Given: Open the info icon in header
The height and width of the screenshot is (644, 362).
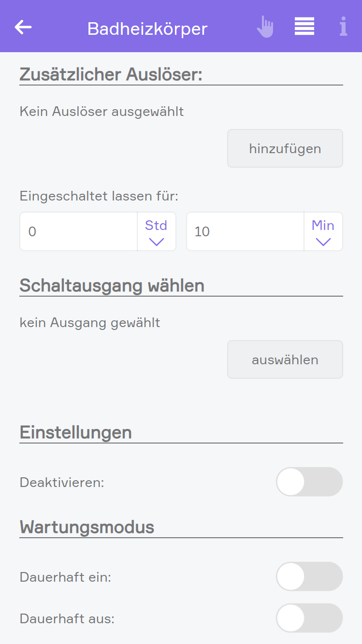Looking at the screenshot, I should click(343, 27).
